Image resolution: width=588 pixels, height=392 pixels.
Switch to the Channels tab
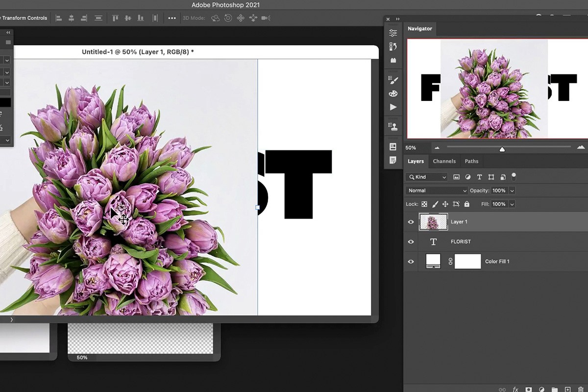pyautogui.click(x=444, y=161)
